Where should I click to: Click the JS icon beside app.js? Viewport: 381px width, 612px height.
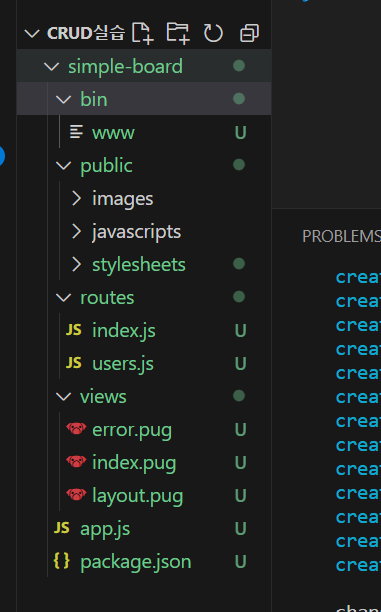62,528
